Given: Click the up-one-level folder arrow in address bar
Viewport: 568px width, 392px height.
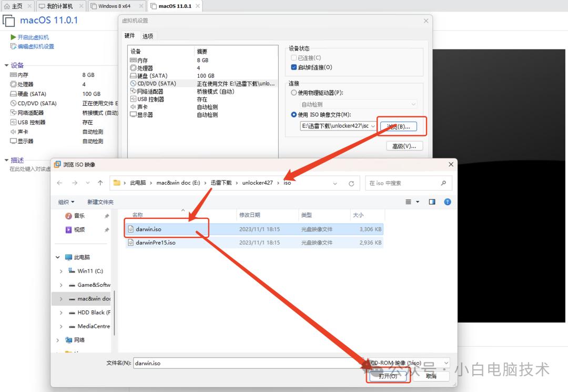Looking at the screenshot, I should [100, 182].
